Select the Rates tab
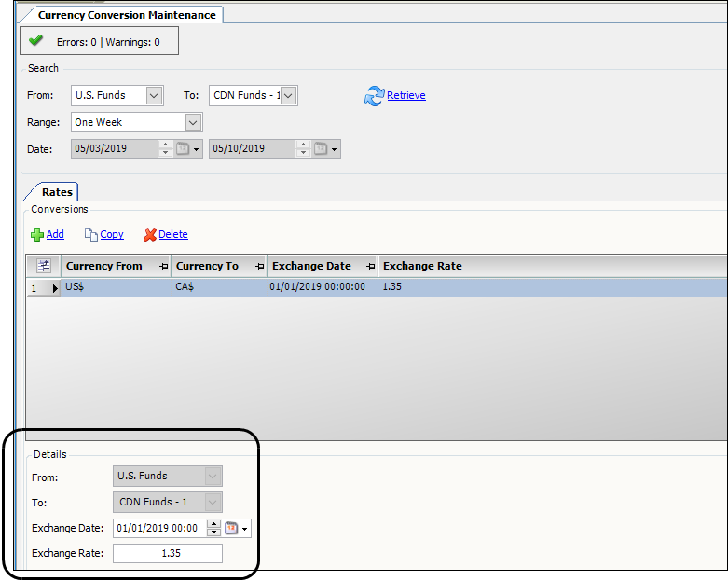728x581 pixels. click(x=57, y=192)
